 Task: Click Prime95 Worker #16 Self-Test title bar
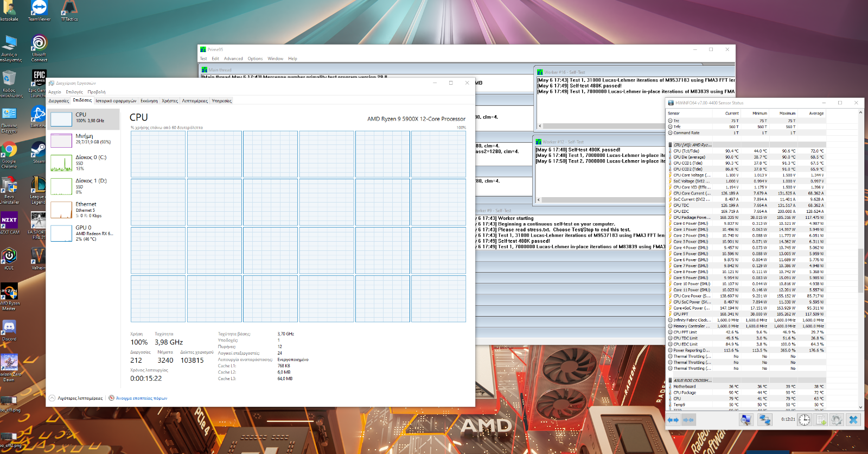click(635, 72)
